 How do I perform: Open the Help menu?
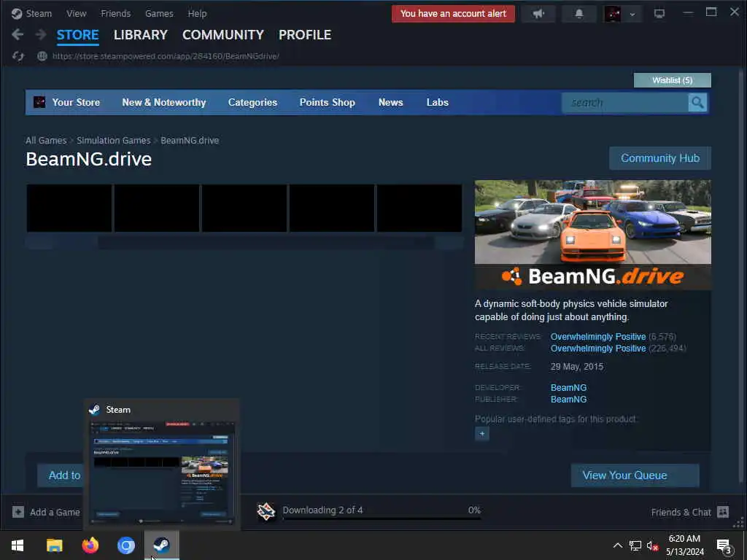(197, 13)
